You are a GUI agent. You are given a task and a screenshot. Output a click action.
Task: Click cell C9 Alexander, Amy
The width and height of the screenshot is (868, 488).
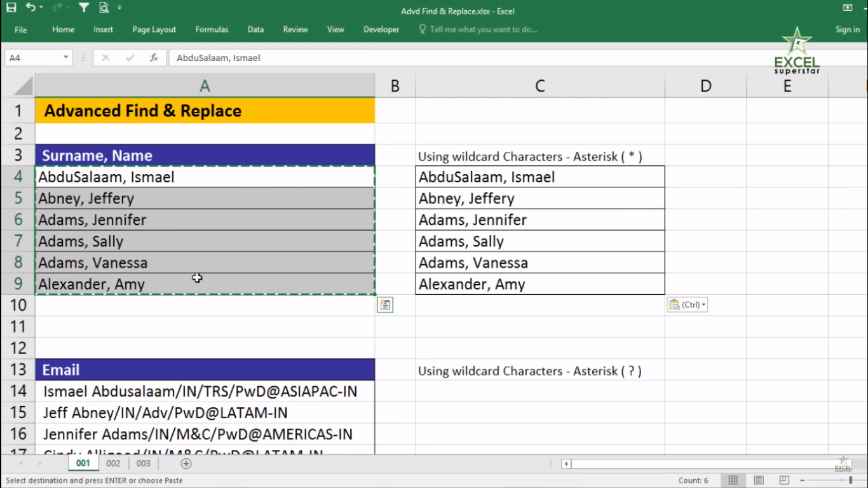pos(540,284)
